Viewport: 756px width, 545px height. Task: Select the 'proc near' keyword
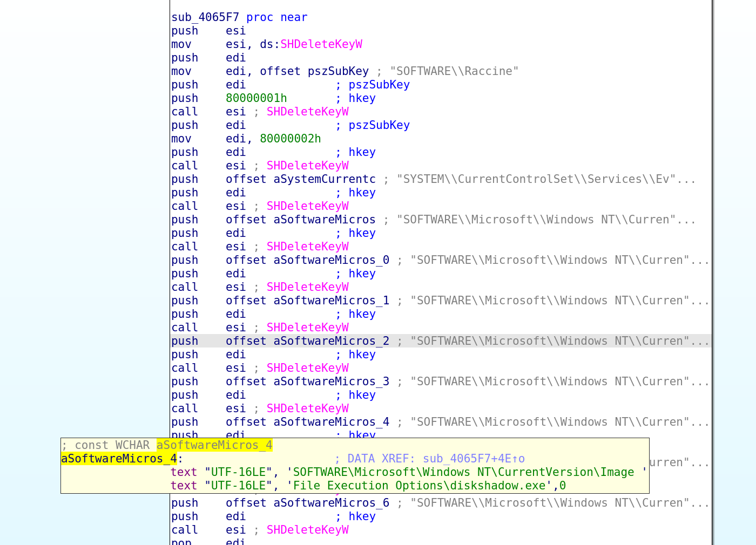277,17
